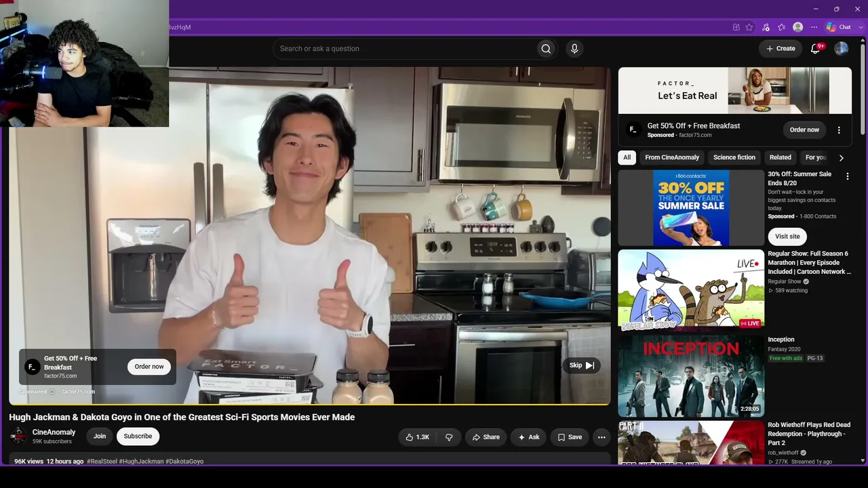The image size is (868, 488).
Task: Open more actions under the video
Action: pyautogui.click(x=601, y=437)
